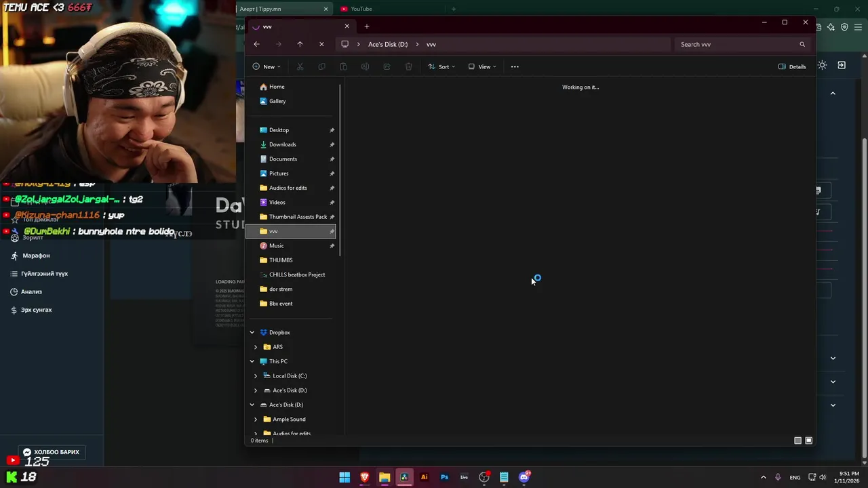Open Home in navigation pane
868x488 pixels.
click(277, 87)
